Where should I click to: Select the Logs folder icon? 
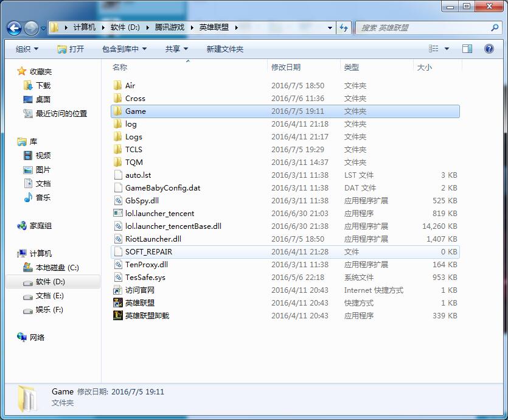pyautogui.click(x=117, y=137)
